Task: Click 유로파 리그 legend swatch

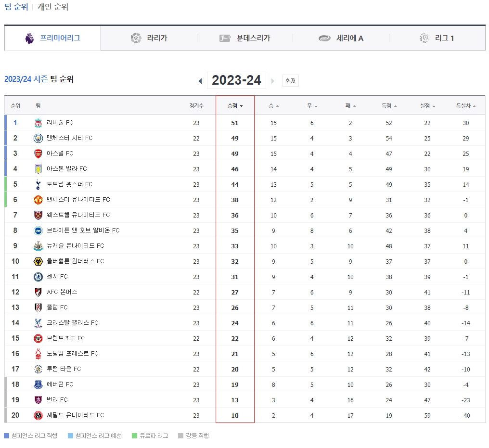Action: (134, 436)
